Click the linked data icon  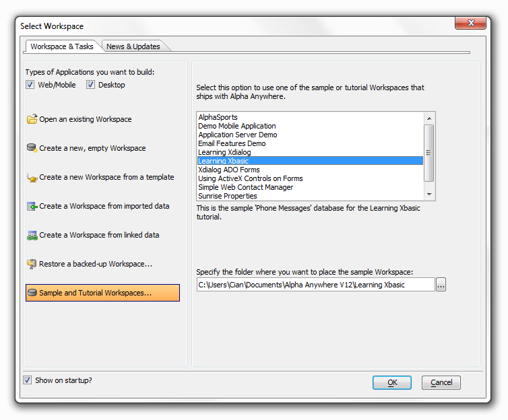point(32,235)
